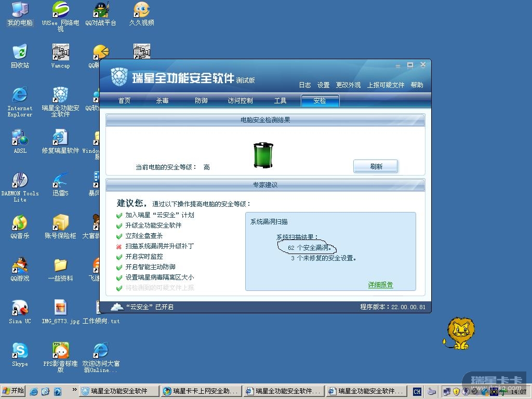Click 3 个未修复的安全设置 text
This screenshot has width=532, height=399.
coord(323,258)
